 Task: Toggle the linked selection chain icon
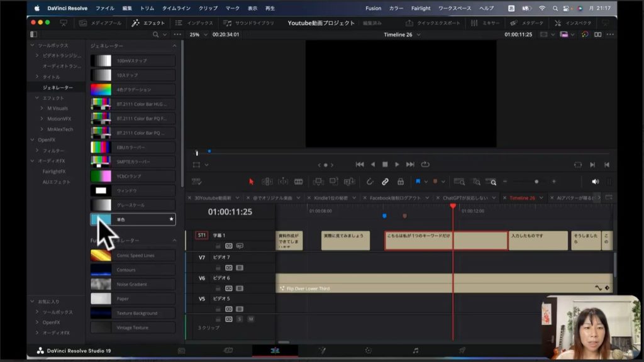coord(385,182)
